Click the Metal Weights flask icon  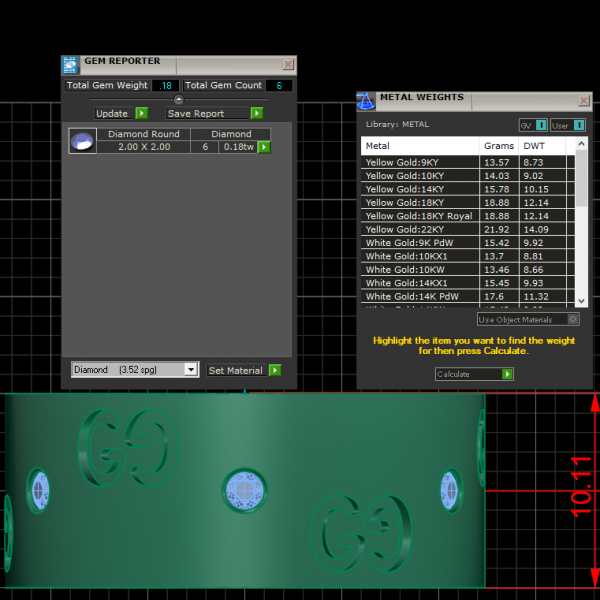[x=366, y=100]
